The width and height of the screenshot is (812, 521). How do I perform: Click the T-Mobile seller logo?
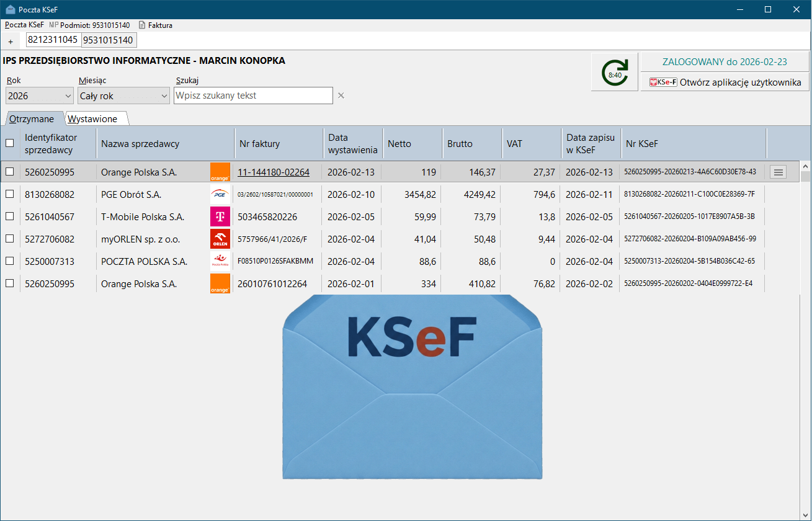[x=220, y=217]
